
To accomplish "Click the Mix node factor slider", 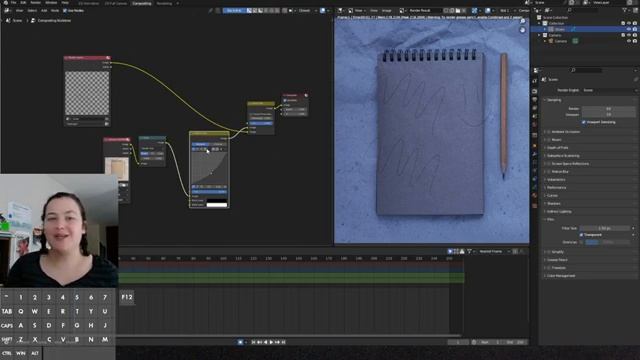I will coord(261,123).
